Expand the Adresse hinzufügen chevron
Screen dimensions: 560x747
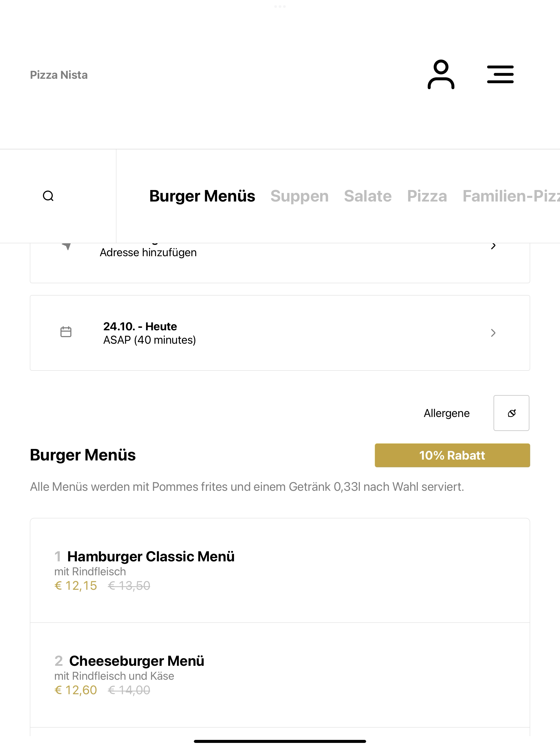[x=493, y=246]
